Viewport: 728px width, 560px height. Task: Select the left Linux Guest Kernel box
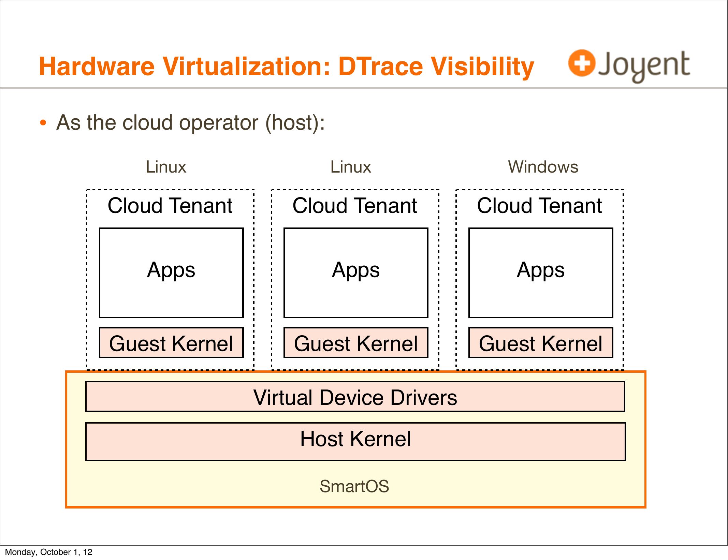pyautogui.click(x=171, y=343)
